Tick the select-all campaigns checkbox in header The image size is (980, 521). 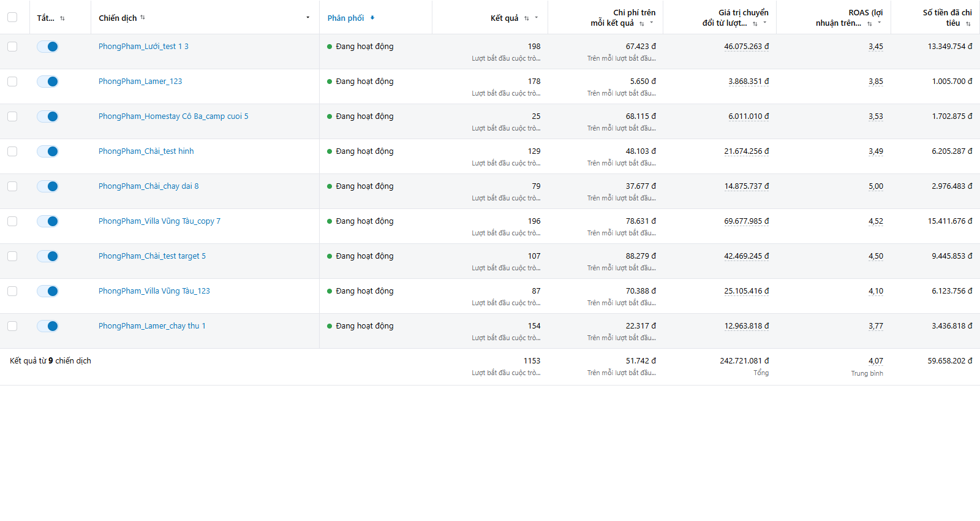tap(12, 17)
